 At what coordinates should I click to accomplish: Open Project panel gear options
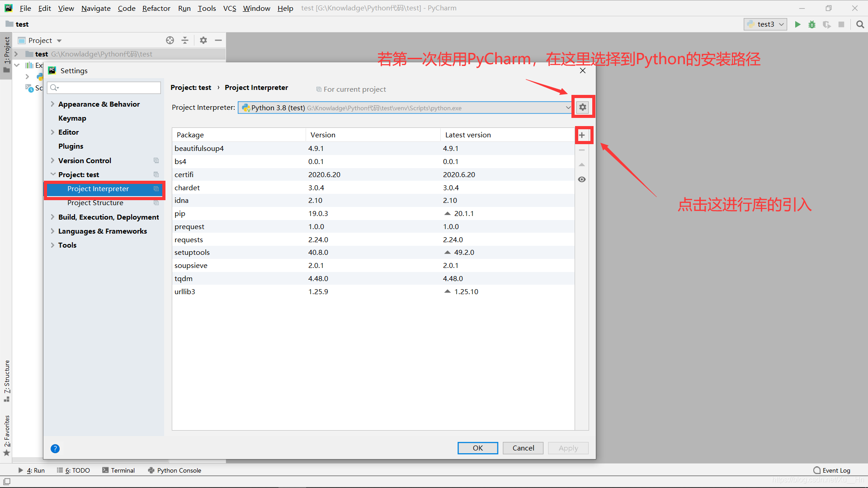click(x=203, y=40)
